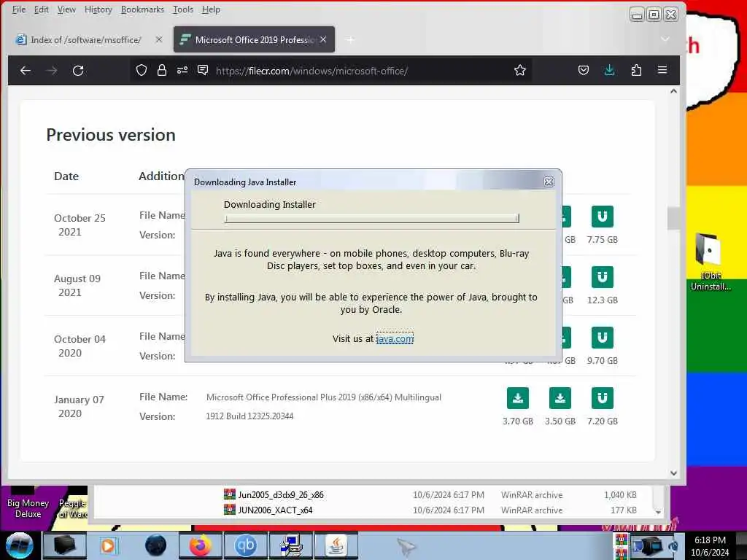Open media player taskbar icon
This screenshot has height=560, width=747.
coord(109,545)
